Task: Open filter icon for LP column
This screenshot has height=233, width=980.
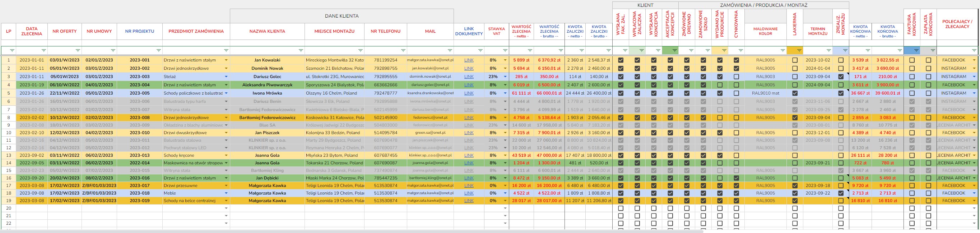Action: click(12, 50)
